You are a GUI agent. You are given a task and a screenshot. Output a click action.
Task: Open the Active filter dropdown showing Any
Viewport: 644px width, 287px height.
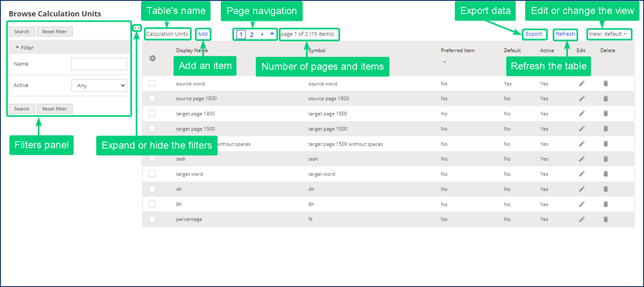click(x=99, y=85)
